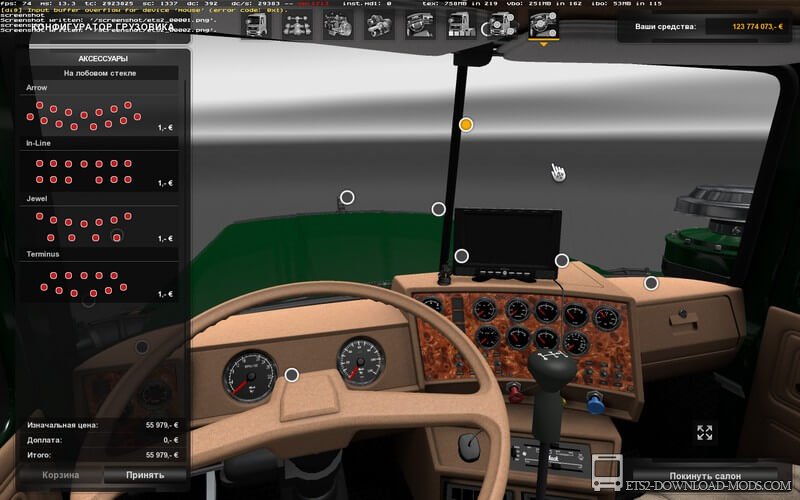800x500 pixels.
Task: Select slot marker on monitor's left corner
Action: pyautogui.click(x=461, y=256)
